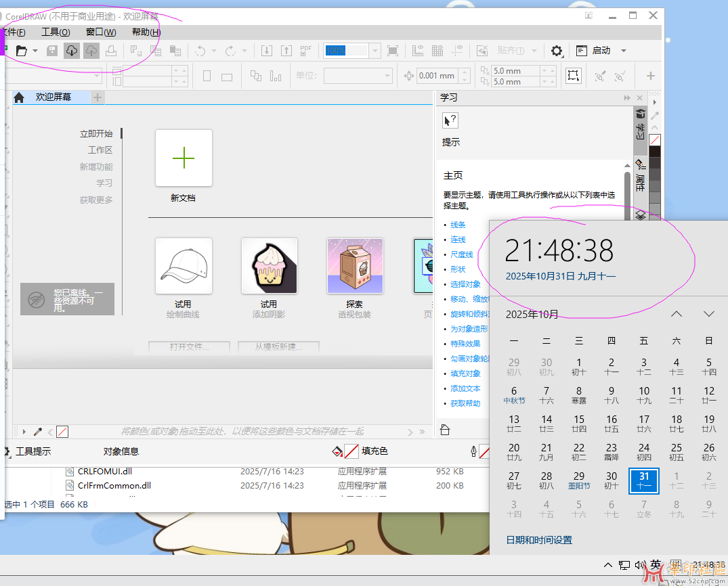Toggle the treat-as-filled bounding box icon
Viewport: 728px width, 586px height.
[x=574, y=76]
